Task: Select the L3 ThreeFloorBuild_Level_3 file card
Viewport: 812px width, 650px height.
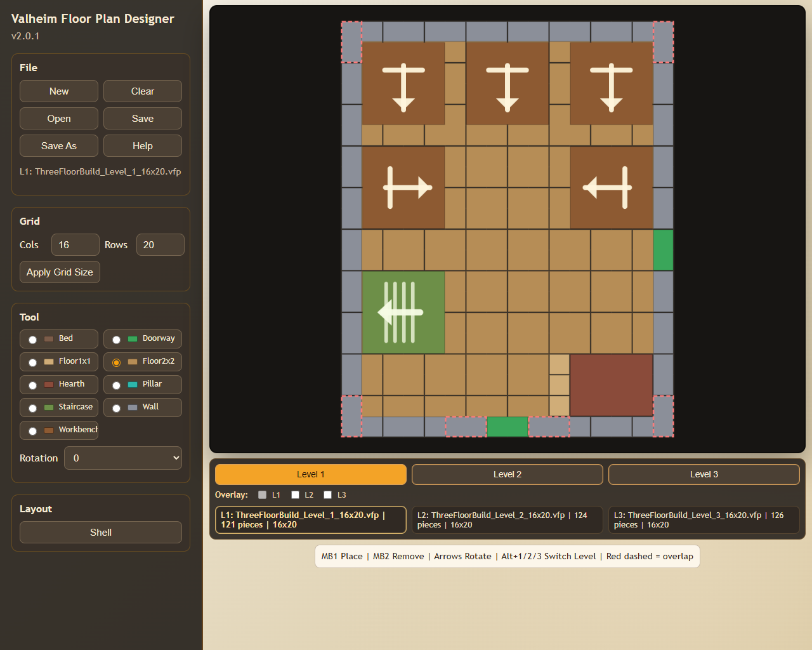Action: (x=704, y=520)
